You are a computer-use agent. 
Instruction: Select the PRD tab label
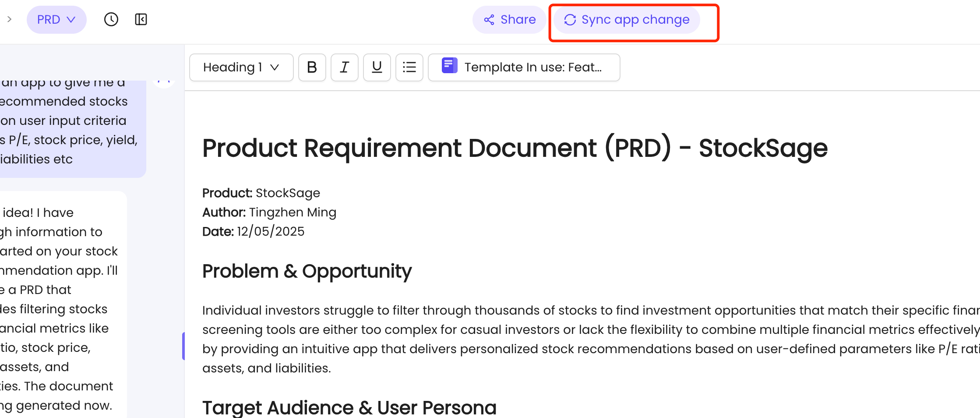click(49, 19)
